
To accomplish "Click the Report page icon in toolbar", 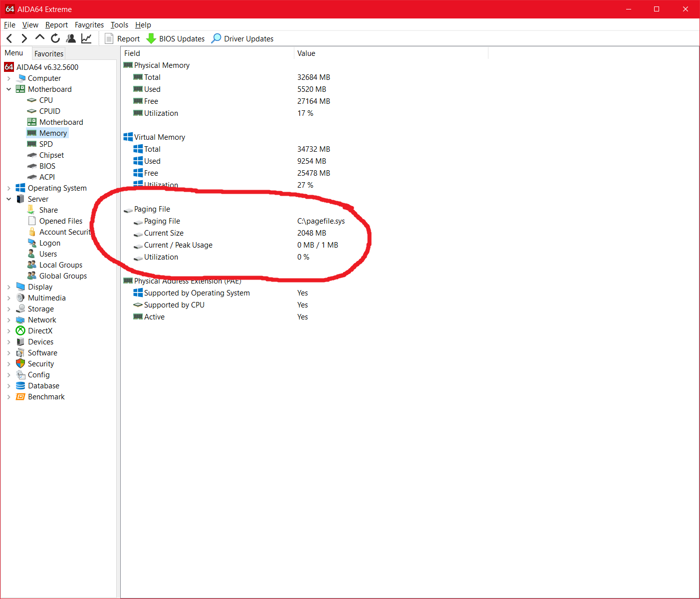I will 109,38.
